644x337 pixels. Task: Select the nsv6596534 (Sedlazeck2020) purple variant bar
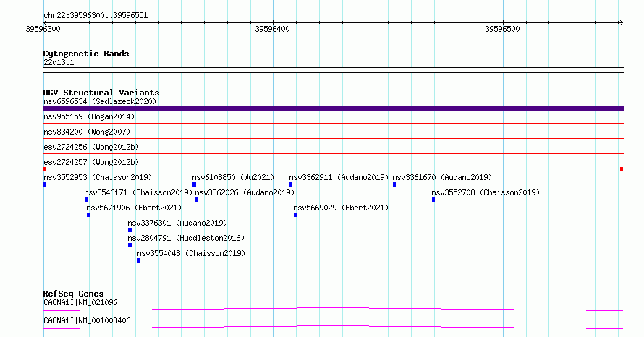click(333, 108)
